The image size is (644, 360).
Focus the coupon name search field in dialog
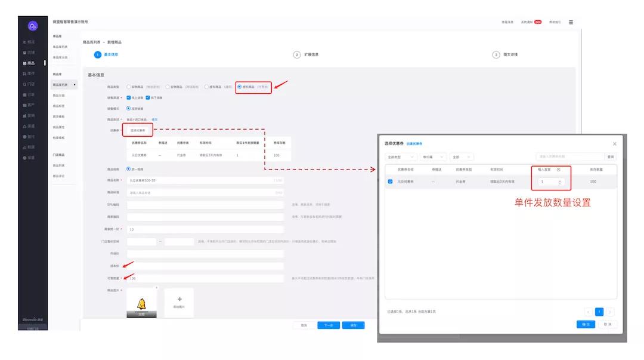(571, 157)
